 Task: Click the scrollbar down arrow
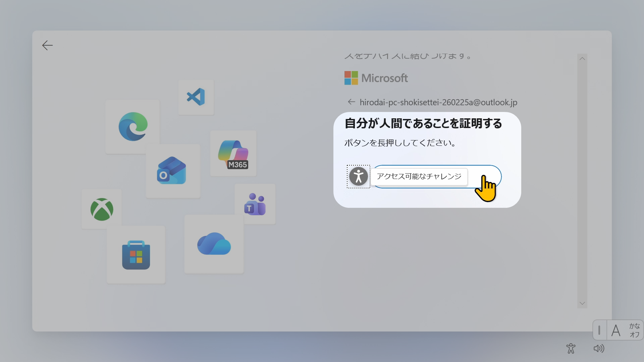coord(582,303)
